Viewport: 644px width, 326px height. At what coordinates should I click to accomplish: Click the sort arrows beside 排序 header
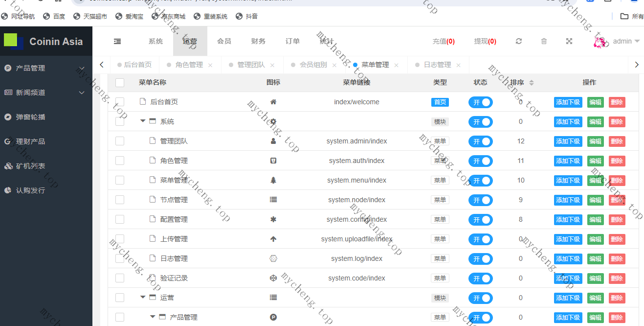532,83
